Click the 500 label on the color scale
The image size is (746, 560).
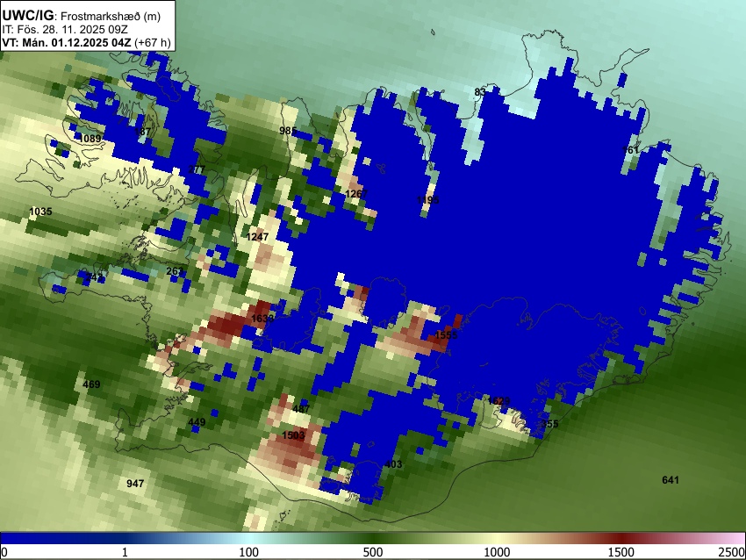372,552
